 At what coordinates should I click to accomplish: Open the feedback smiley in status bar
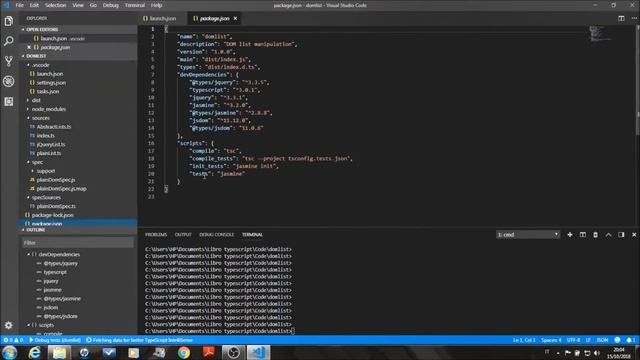[618, 340]
